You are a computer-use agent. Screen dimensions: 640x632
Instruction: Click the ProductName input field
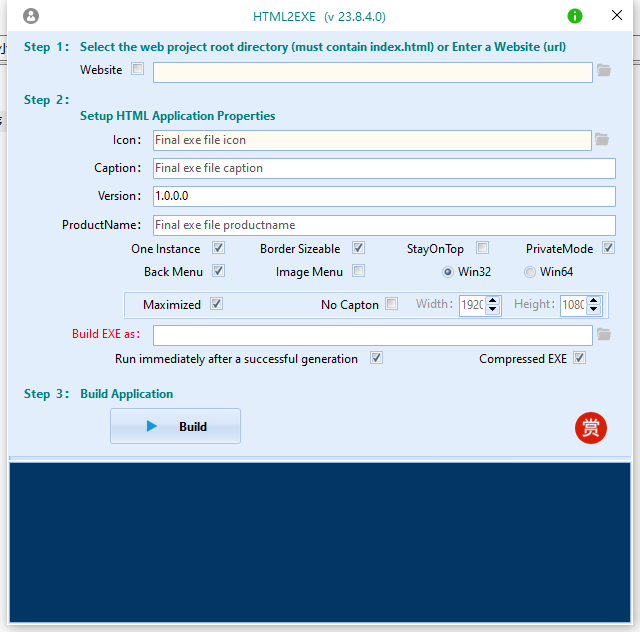pyautogui.click(x=384, y=225)
